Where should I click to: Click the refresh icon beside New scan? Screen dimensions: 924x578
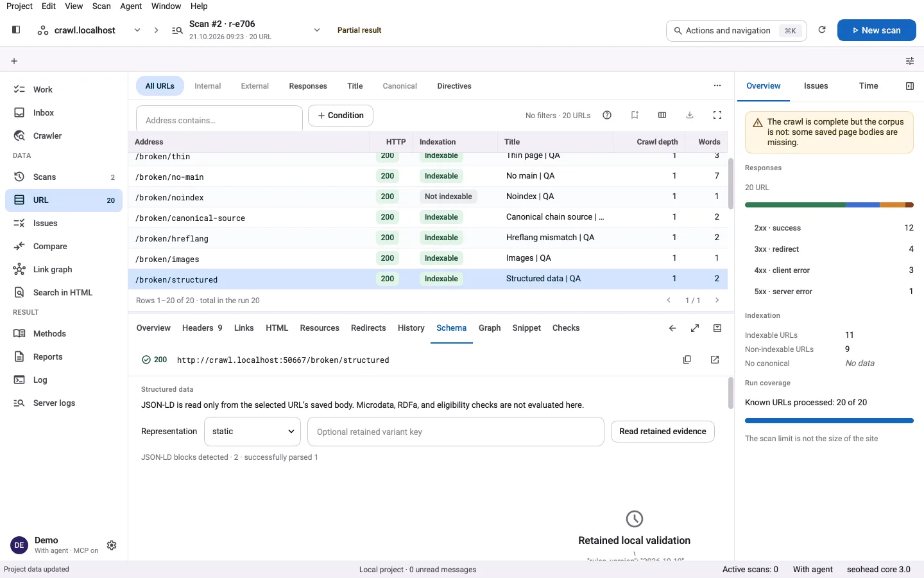coord(822,30)
